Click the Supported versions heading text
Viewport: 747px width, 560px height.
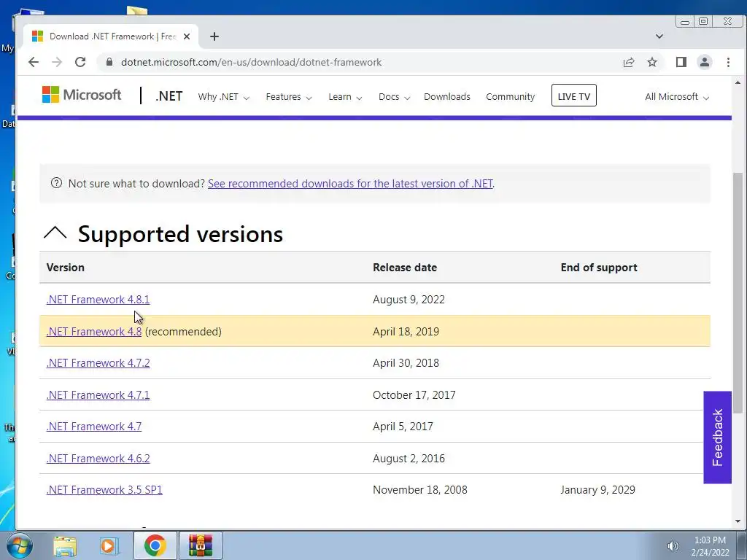click(x=180, y=234)
